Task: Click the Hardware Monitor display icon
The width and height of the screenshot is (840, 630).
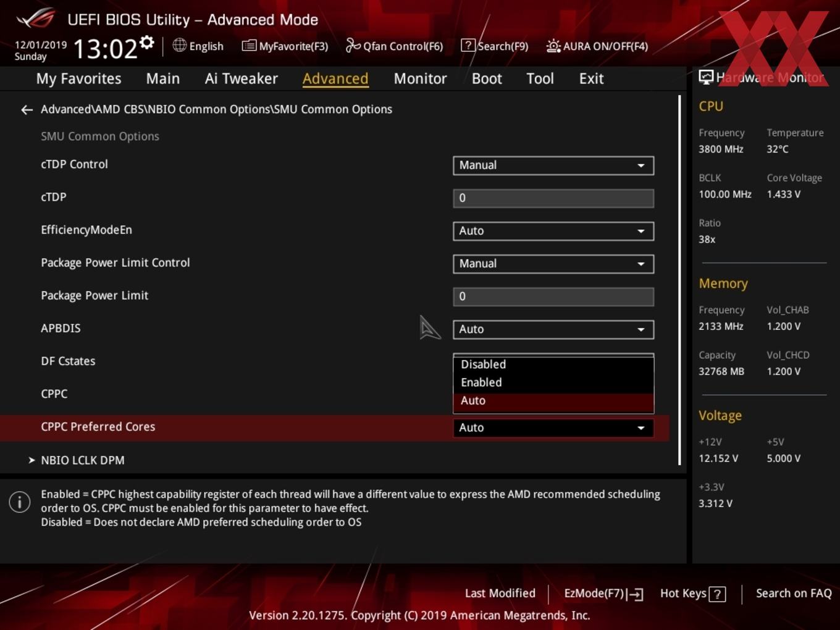Action: pyautogui.click(x=706, y=77)
